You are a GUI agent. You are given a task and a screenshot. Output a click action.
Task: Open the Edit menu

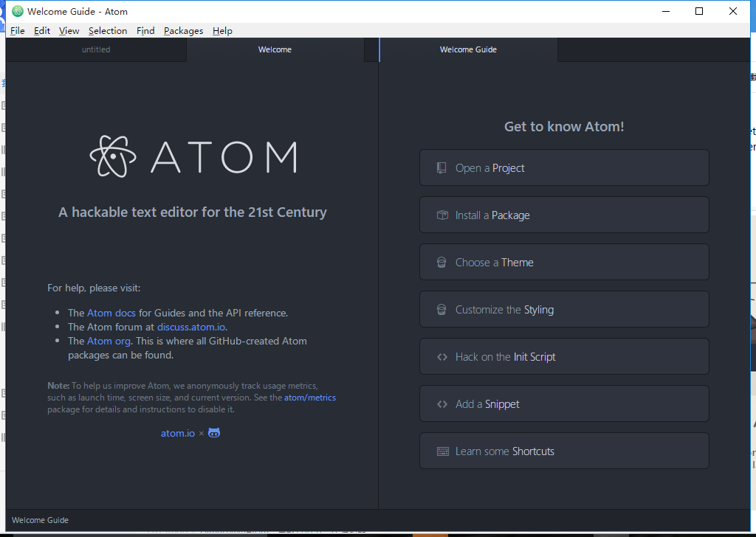[42, 31]
